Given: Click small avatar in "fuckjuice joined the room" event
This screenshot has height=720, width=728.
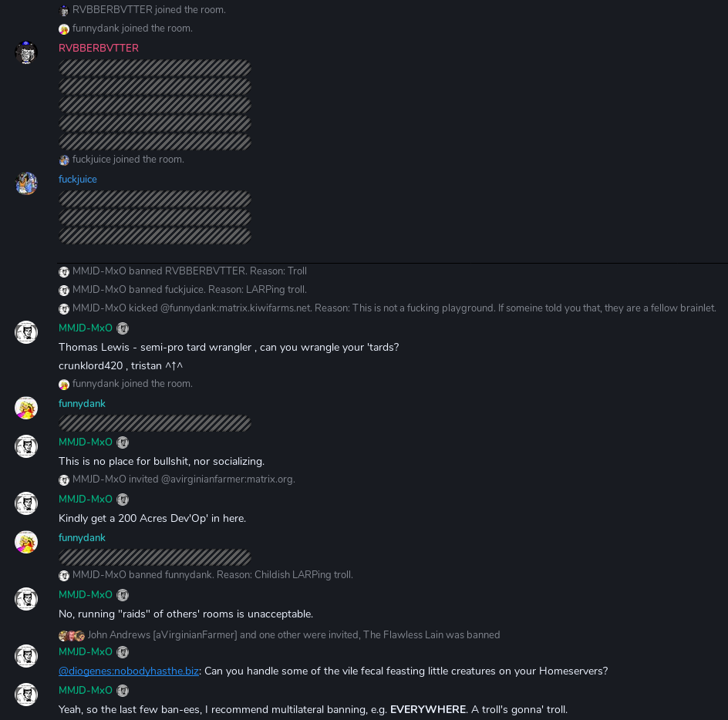Looking at the screenshot, I should pyautogui.click(x=64, y=160).
